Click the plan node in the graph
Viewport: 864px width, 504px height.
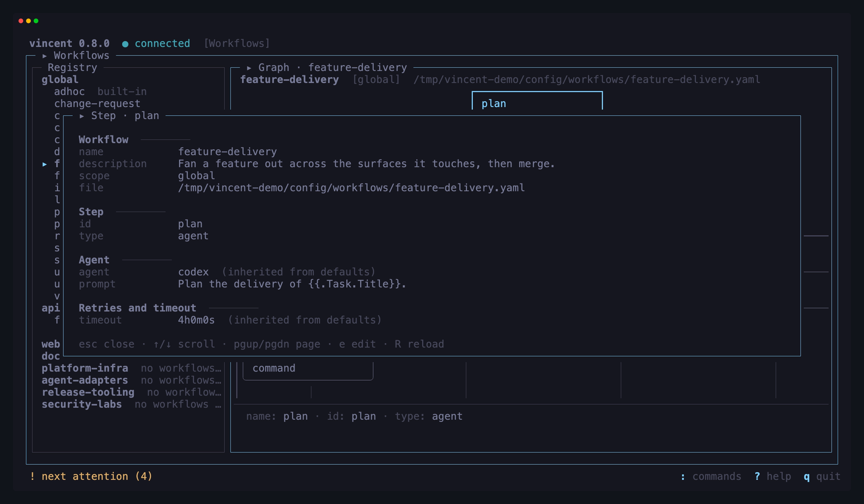(x=537, y=101)
